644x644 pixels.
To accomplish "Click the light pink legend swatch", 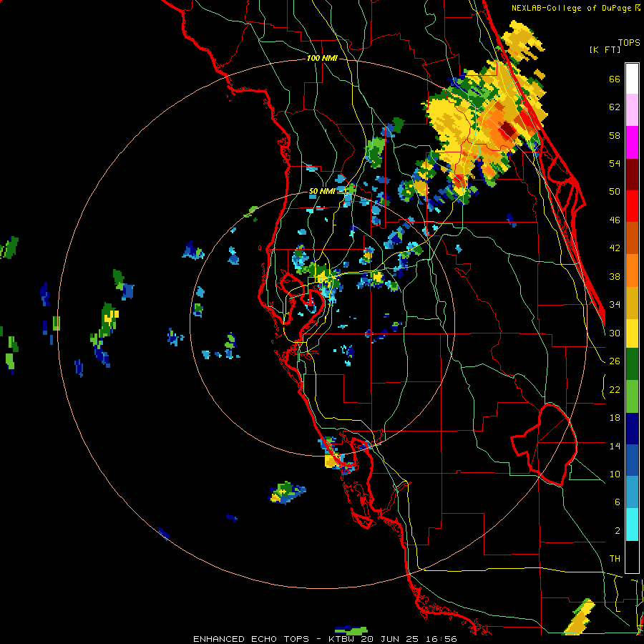I will click(x=632, y=110).
